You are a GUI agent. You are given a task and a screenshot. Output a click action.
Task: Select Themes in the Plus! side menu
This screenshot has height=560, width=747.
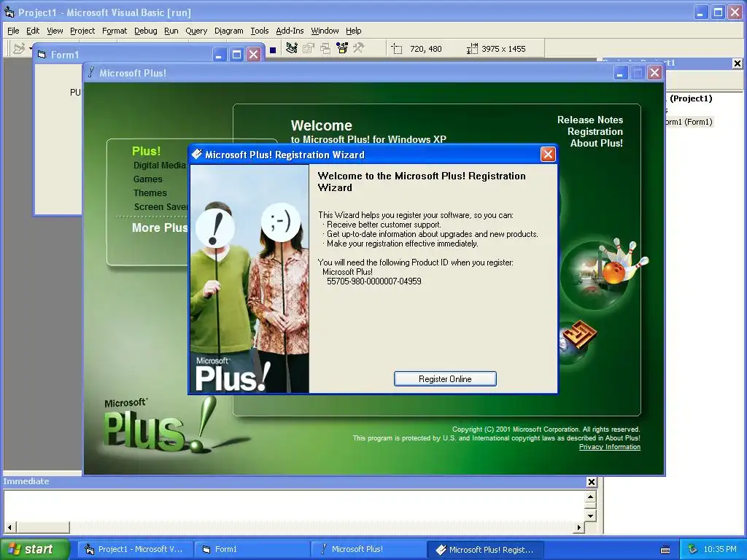pos(150,192)
